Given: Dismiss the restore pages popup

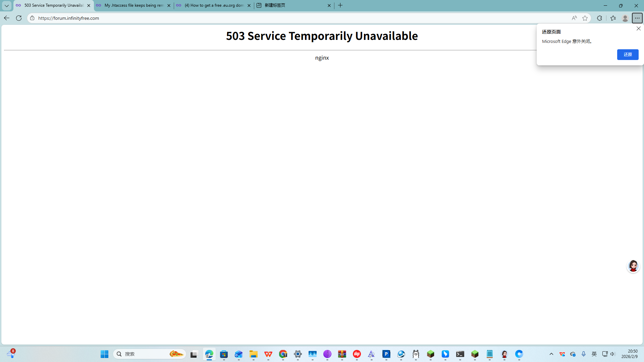Looking at the screenshot, I should click(x=638, y=29).
